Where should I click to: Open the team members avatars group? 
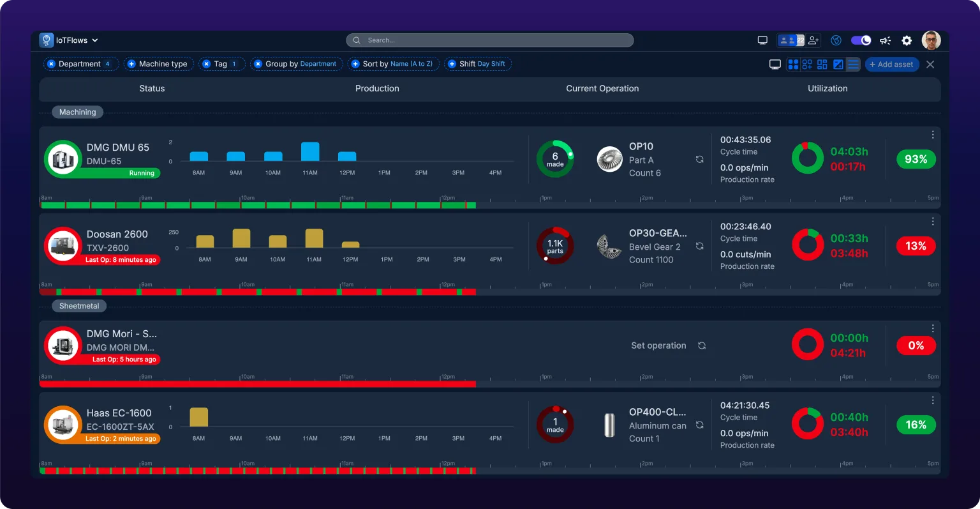pyautogui.click(x=791, y=40)
